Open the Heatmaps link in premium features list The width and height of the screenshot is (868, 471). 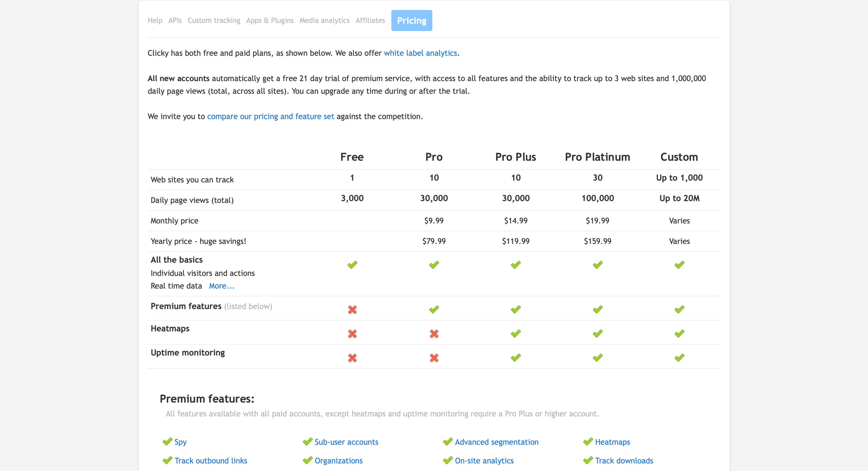tap(613, 442)
